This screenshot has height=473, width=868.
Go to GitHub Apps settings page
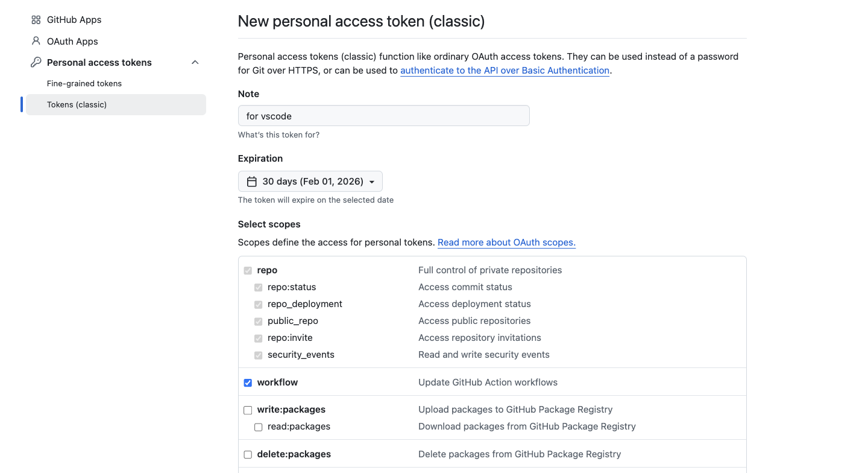74,20
